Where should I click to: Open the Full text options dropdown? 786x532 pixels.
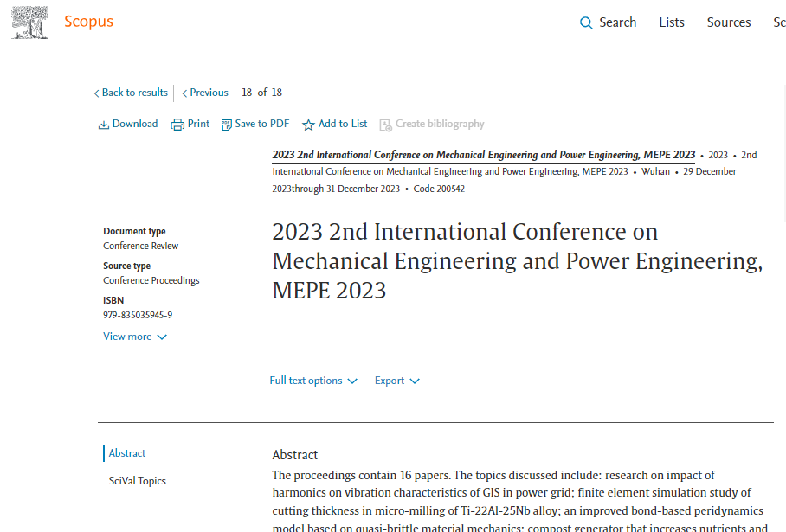pyautogui.click(x=313, y=381)
